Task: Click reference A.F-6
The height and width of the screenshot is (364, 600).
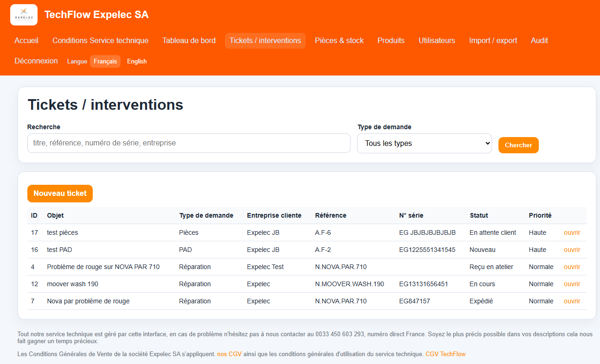Action: pyautogui.click(x=323, y=232)
